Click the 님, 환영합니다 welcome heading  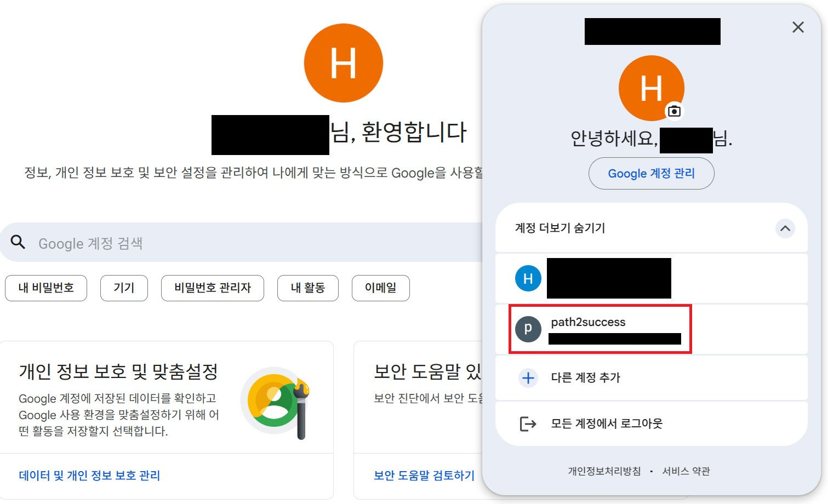tap(398, 133)
